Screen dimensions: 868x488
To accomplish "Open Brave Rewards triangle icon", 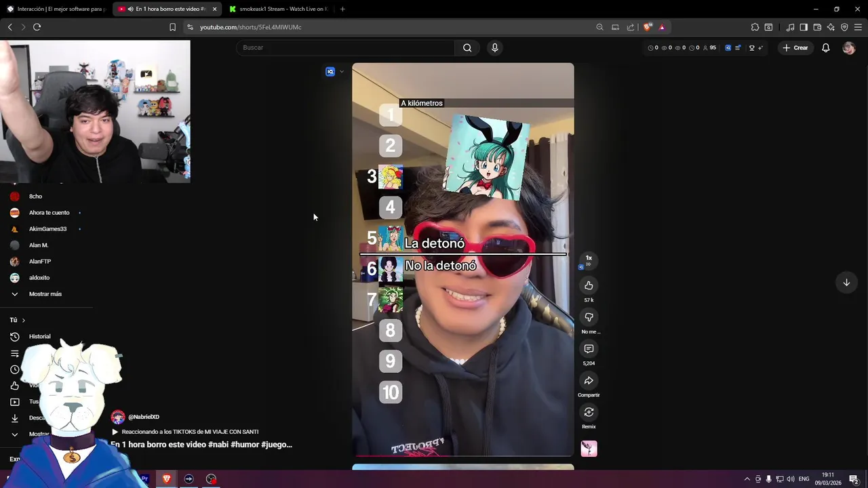I will (x=662, y=27).
